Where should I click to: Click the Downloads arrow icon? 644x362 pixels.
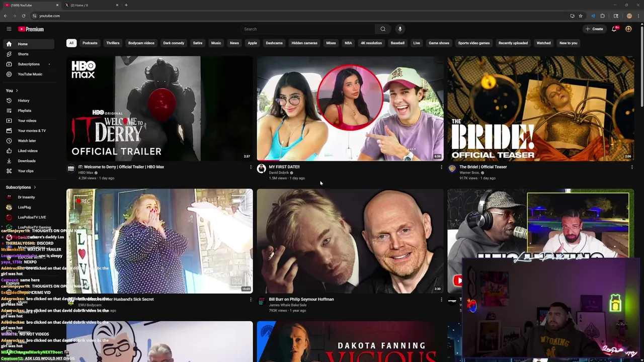9,161
